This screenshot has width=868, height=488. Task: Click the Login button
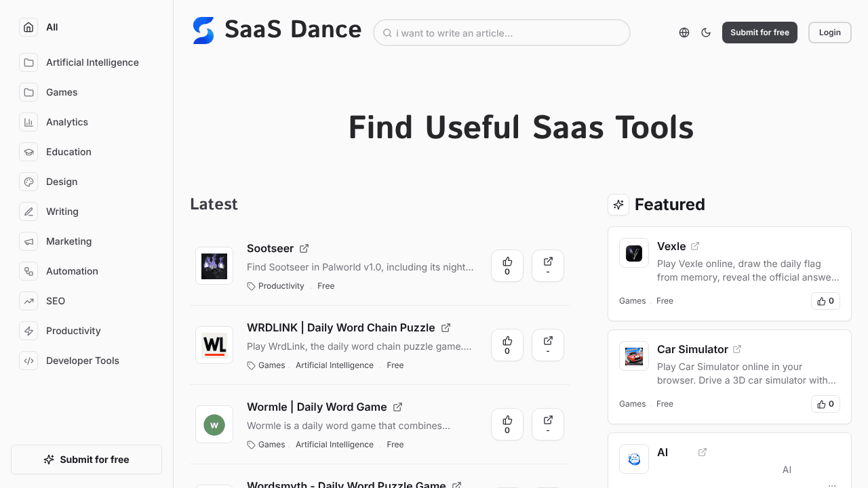[830, 33]
